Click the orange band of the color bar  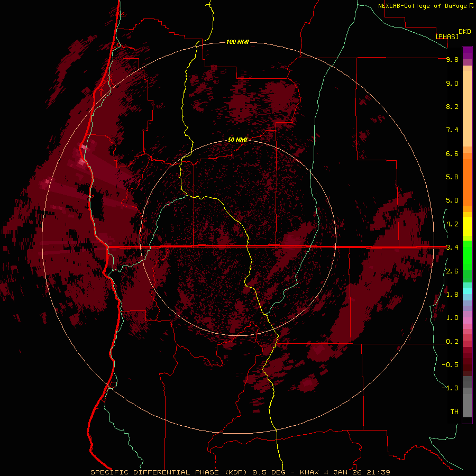coord(467,182)
